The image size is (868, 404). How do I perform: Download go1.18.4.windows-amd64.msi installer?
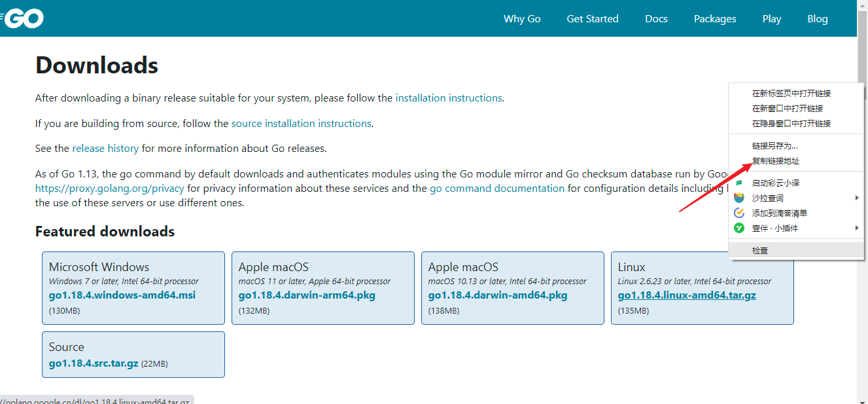[x=122, y=295]
